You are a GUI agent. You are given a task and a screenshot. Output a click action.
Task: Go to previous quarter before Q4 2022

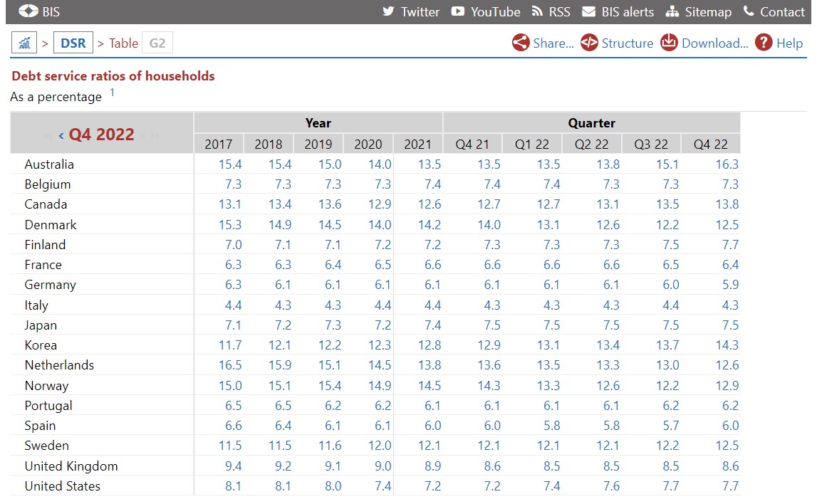(x=61, y=135)
